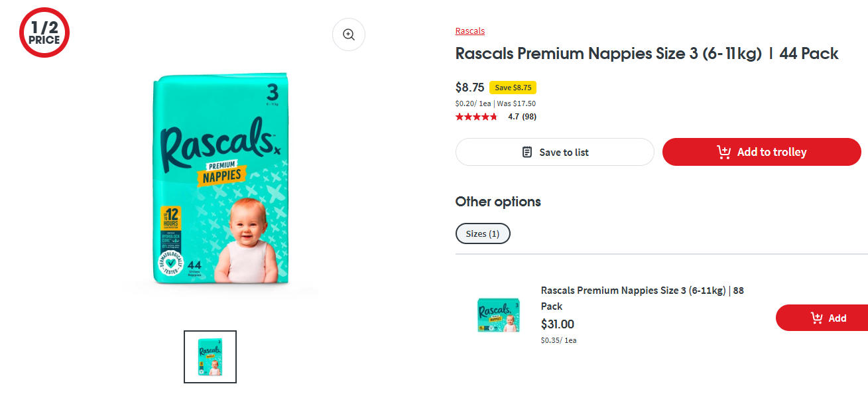The height and width of the screenshot is (394, 868).
Task: Select the Sizes (1) filter chip
Action: point(483,233)
